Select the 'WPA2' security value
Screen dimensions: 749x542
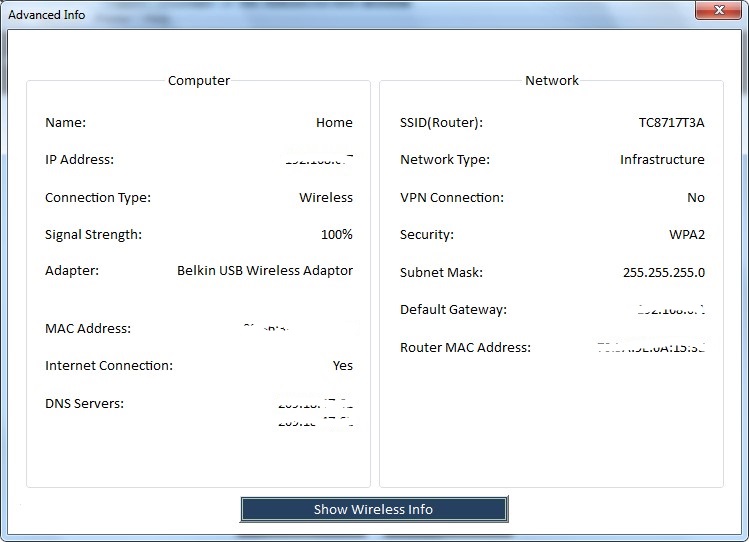click(x=687, y=234)
